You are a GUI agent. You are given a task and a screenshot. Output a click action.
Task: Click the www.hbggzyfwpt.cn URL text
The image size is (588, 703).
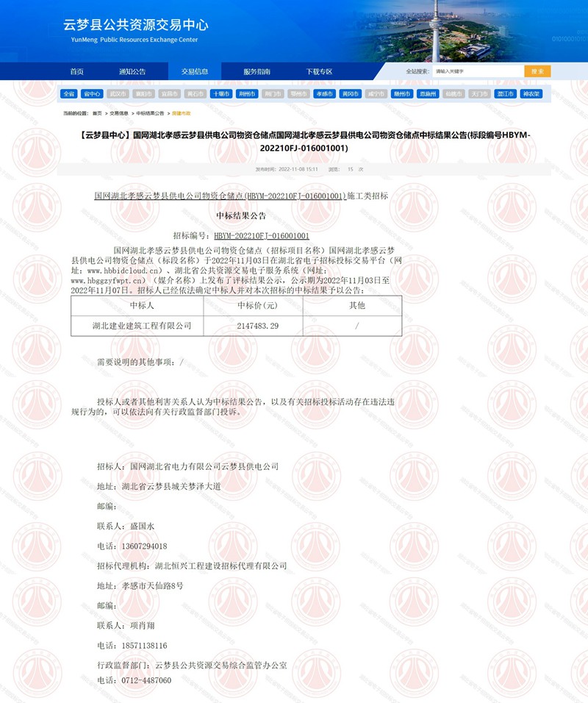click(107, 281)
